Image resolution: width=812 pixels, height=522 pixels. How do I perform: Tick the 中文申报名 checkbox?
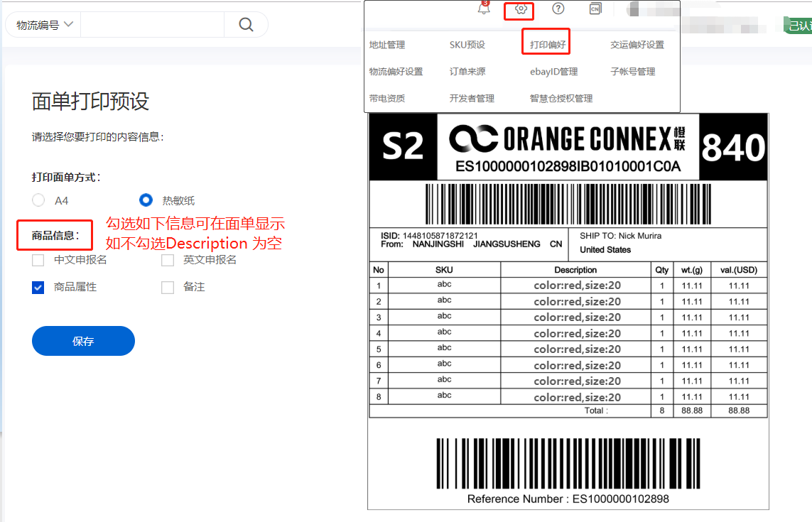[x=38, y=260]
